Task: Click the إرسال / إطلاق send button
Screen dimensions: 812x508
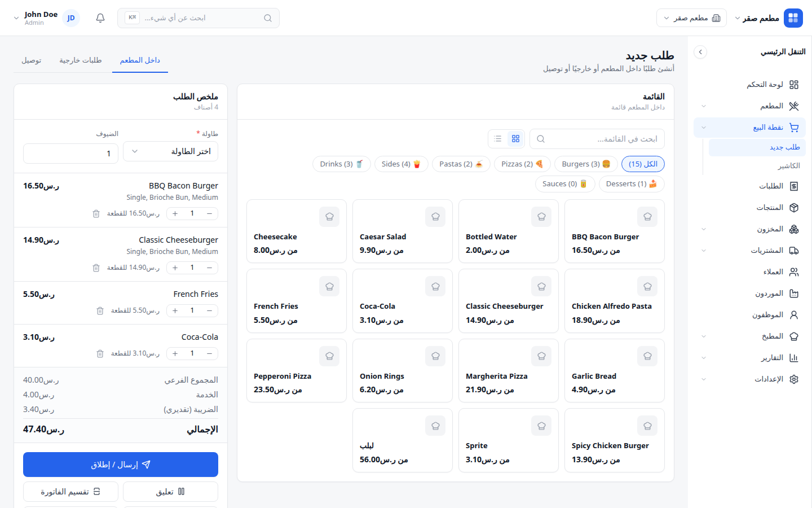Action: 121,465
